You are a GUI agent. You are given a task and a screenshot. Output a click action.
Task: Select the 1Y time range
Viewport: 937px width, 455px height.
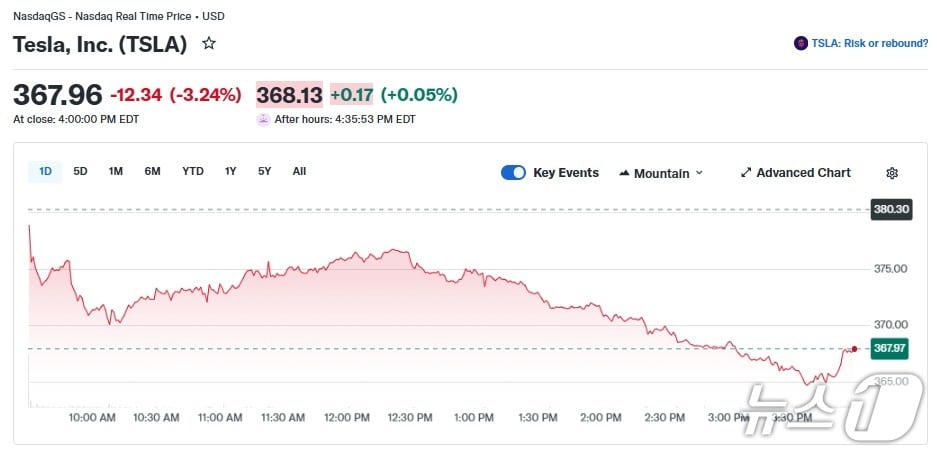coord(231,171)
